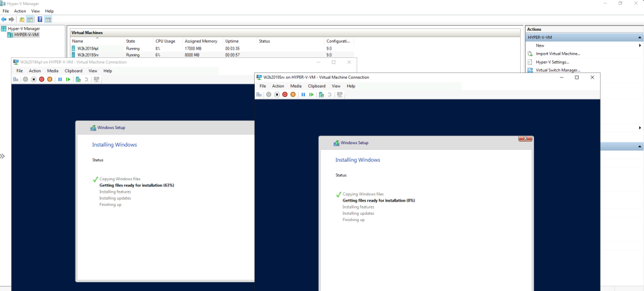Pause the W2k2019Srv virtual machine
The height and width of the screenshot is (291, 644).
[x=303, y=94]
